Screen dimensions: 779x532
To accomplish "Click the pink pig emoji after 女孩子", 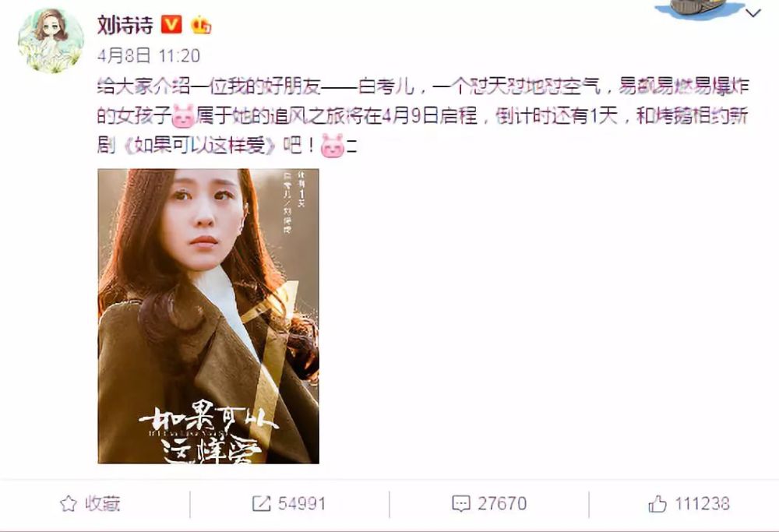I will point(183,116).
